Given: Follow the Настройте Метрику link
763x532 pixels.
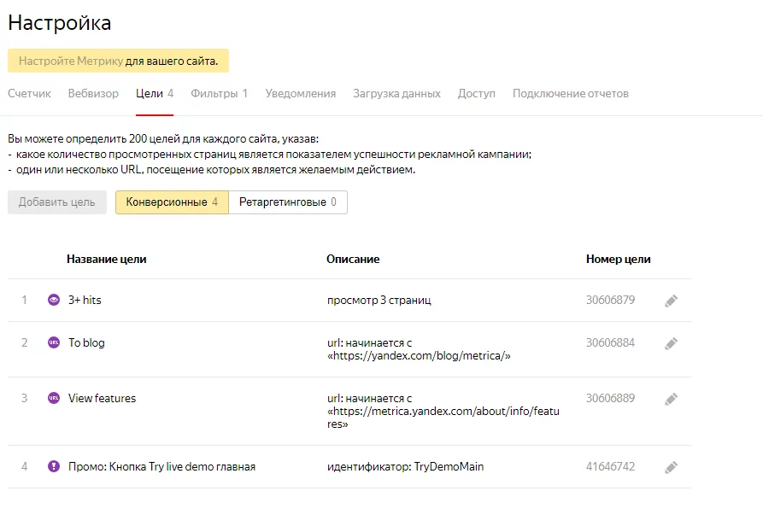Looking at the screenshot, I should [71, 61].
